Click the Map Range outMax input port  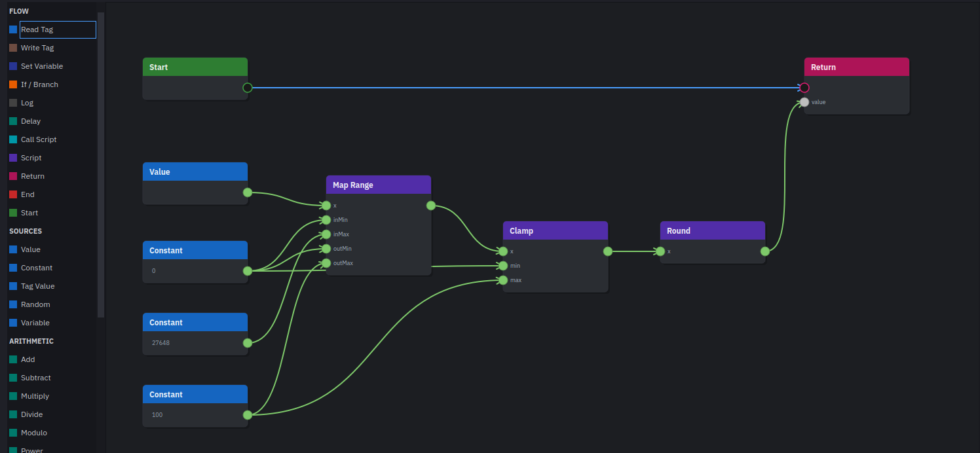[x=326, y=263]
